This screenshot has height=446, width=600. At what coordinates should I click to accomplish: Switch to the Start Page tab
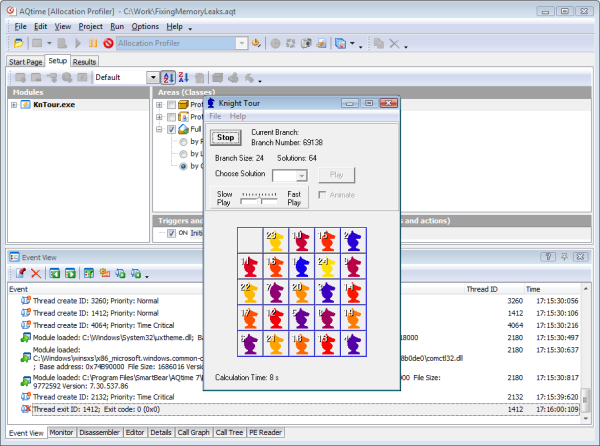(25, 62)
